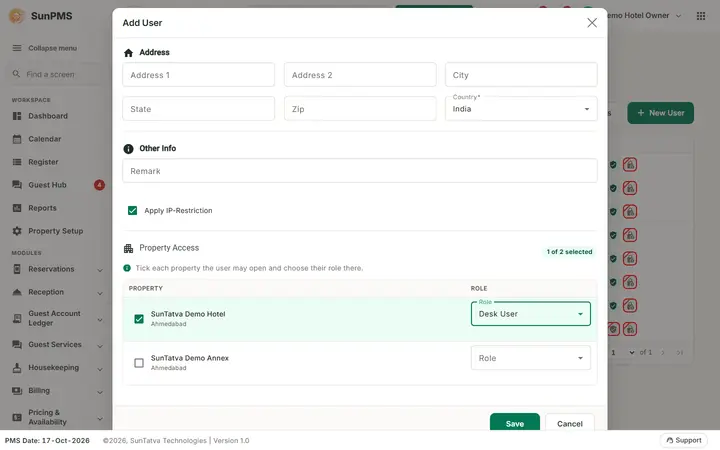
Task: Click the State input field
Action: click(198, 109)
